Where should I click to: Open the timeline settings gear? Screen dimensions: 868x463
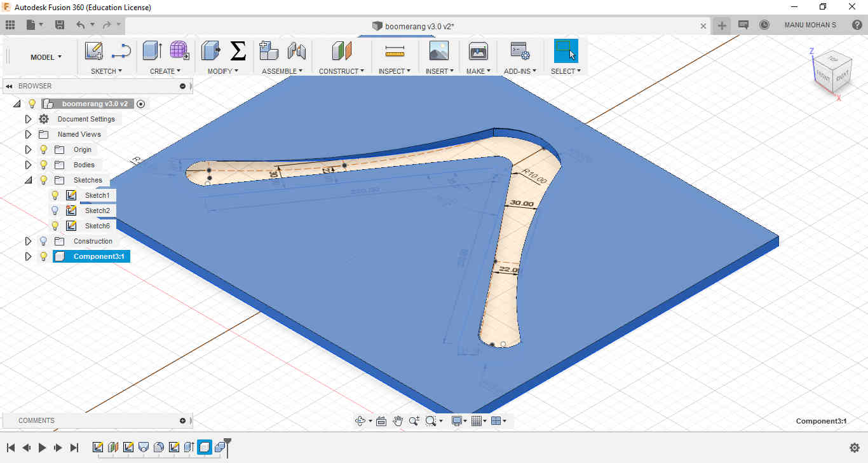pos(855,448)
